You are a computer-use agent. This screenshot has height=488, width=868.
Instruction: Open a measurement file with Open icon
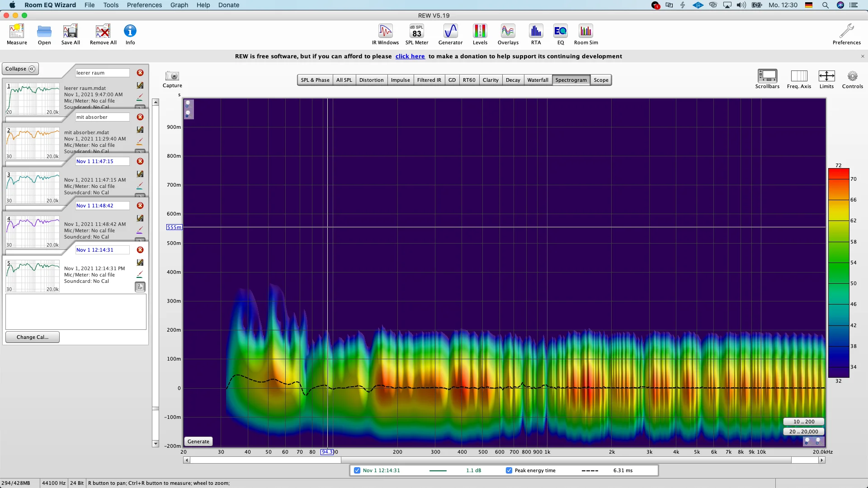tap(44, 34)
